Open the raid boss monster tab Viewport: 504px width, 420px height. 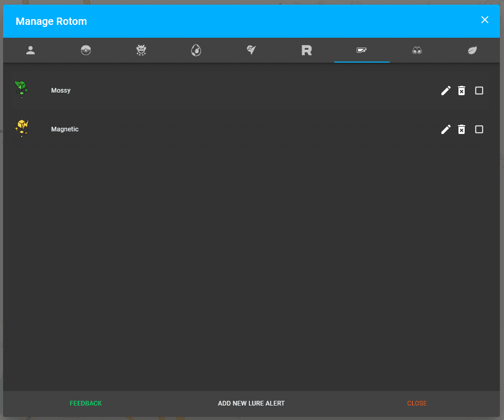[141, 50]
